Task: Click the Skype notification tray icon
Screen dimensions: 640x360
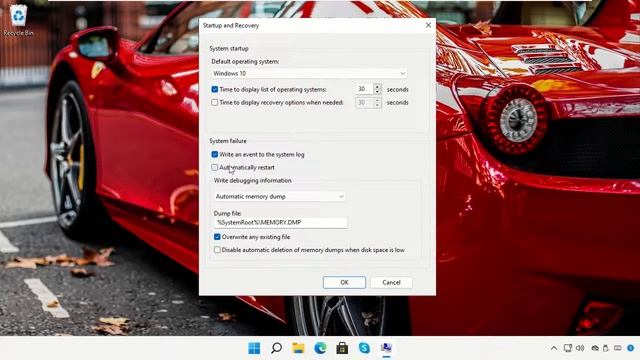Action: click(631, 348)
